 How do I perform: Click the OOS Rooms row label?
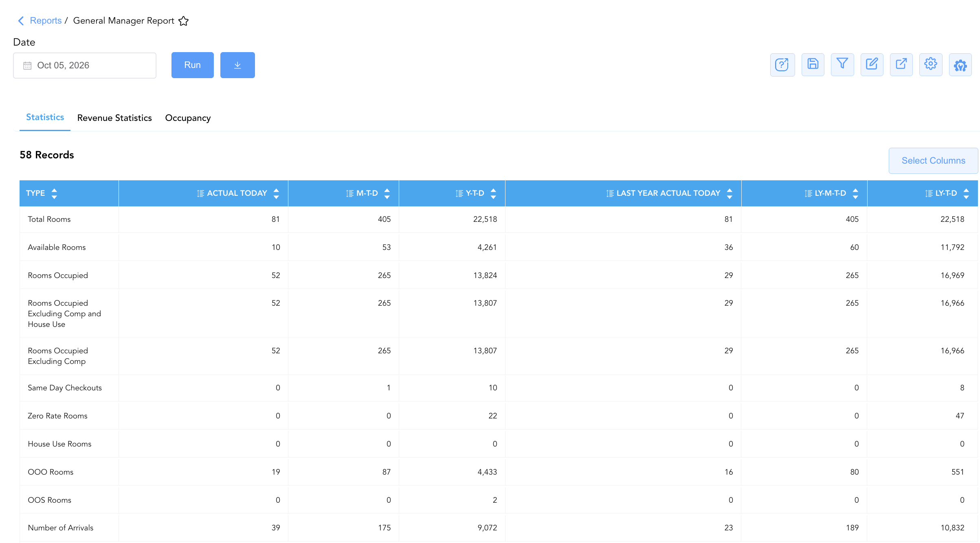49,500
